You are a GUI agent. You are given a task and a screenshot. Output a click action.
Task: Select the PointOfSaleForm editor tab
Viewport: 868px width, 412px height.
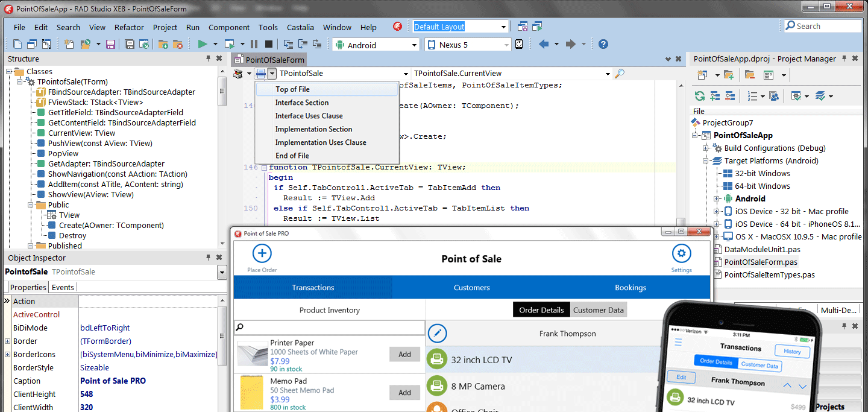pos(269,59)
